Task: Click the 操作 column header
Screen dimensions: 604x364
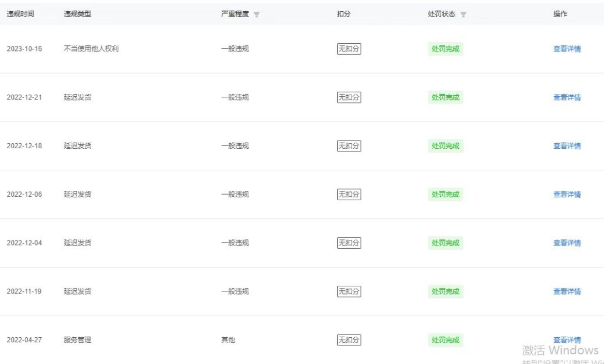Action: (560, 14)
